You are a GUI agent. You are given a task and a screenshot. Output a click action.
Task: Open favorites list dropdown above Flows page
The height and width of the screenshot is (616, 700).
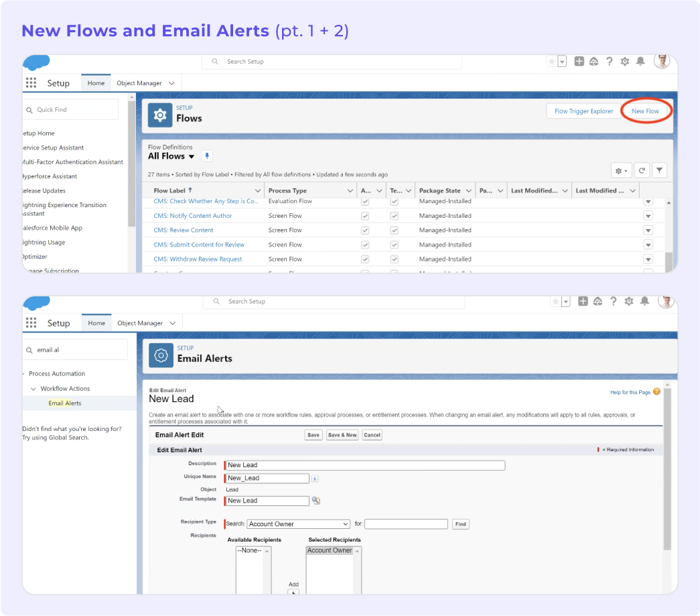click(x=562, y=62)
